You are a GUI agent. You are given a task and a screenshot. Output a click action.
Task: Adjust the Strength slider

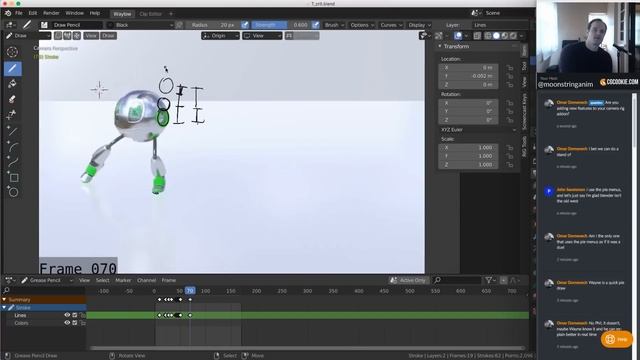pyautogui.click(x=281, y=25)
